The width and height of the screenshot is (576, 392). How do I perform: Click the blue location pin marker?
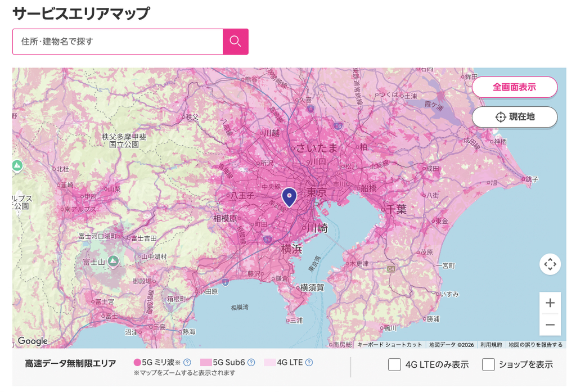(290, 197)
